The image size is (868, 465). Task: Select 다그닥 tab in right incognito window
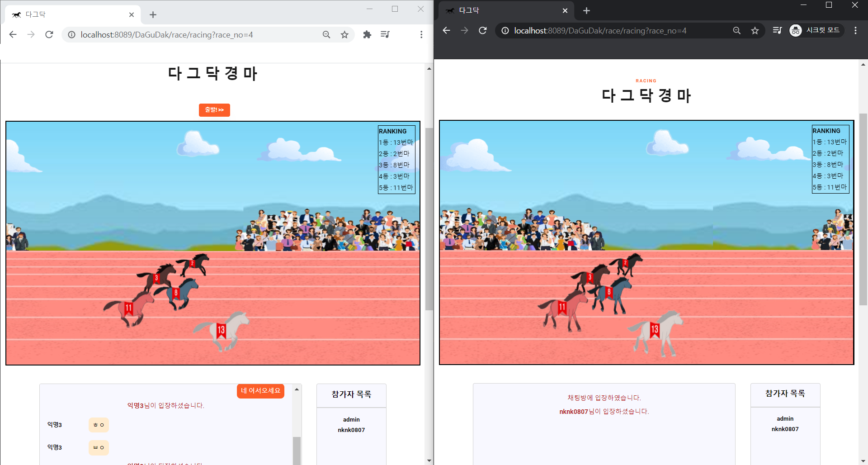point(506,10)
